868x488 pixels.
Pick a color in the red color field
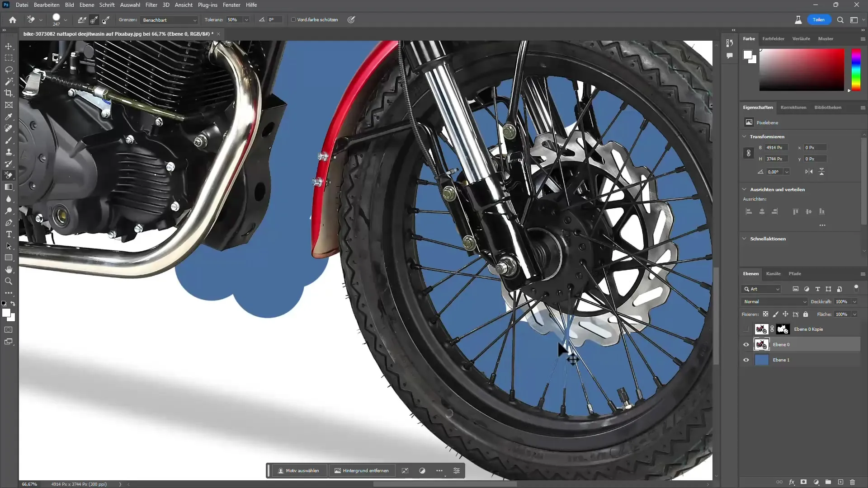click(x=802, y=70)
